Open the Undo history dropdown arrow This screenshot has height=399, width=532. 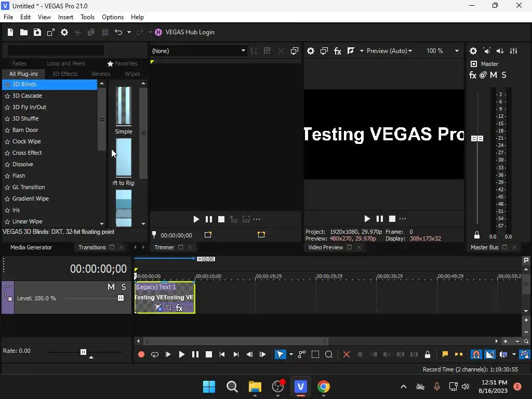[x=129, y=32]
